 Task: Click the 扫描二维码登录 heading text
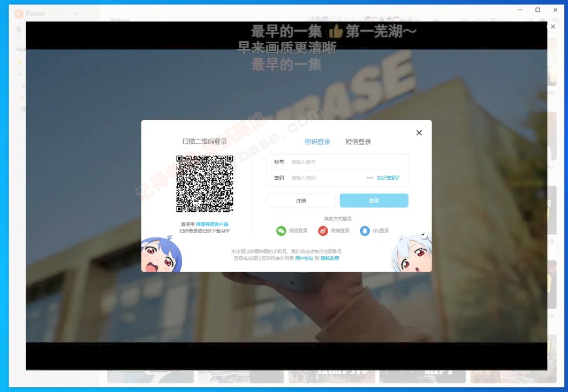[205, 142]
